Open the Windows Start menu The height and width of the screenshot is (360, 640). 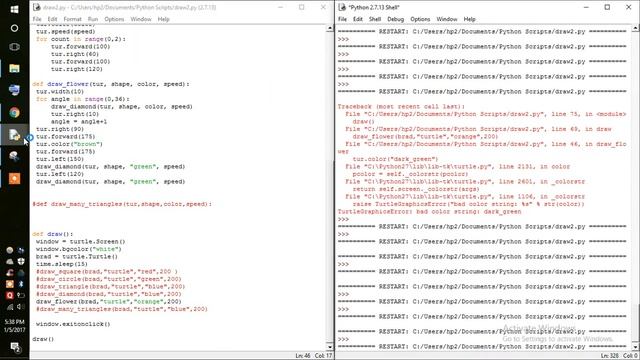pos(14,9)
